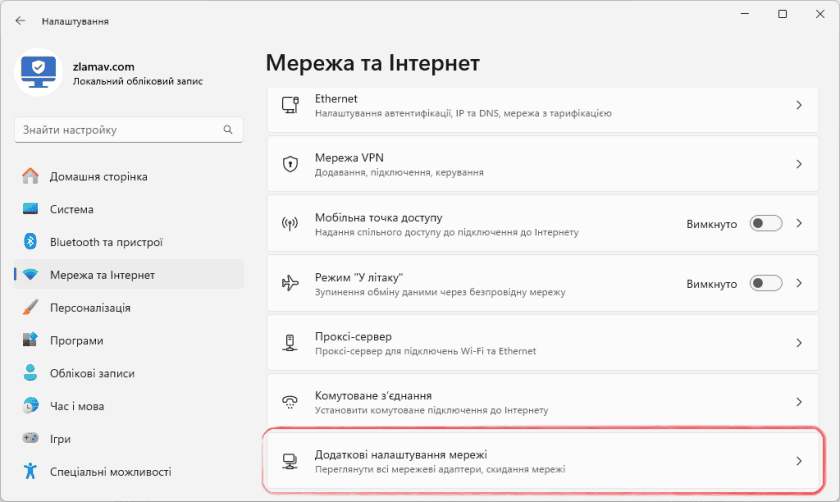Expand Ethernet settings via its chevron

799,105
